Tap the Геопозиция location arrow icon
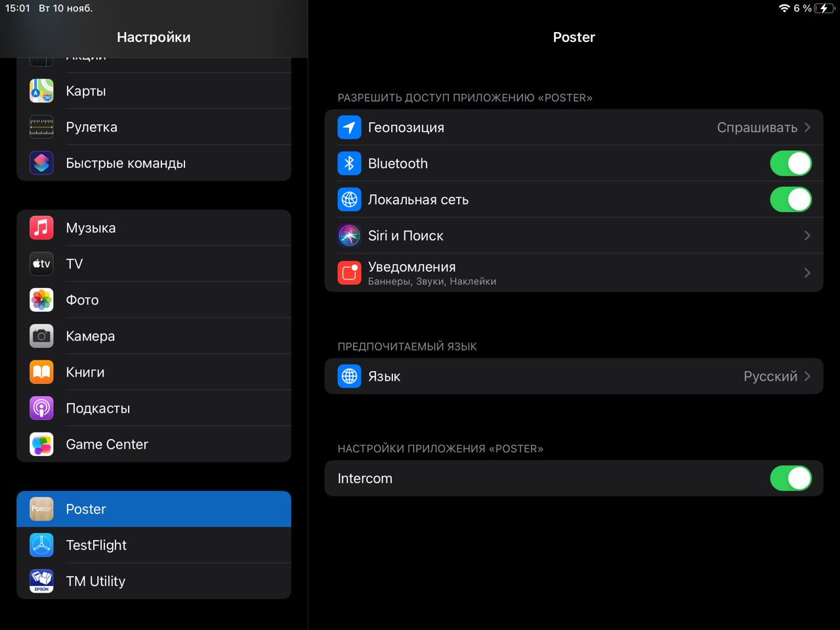Viewport: 840px width, 630px height. click(x=349, y=127)
